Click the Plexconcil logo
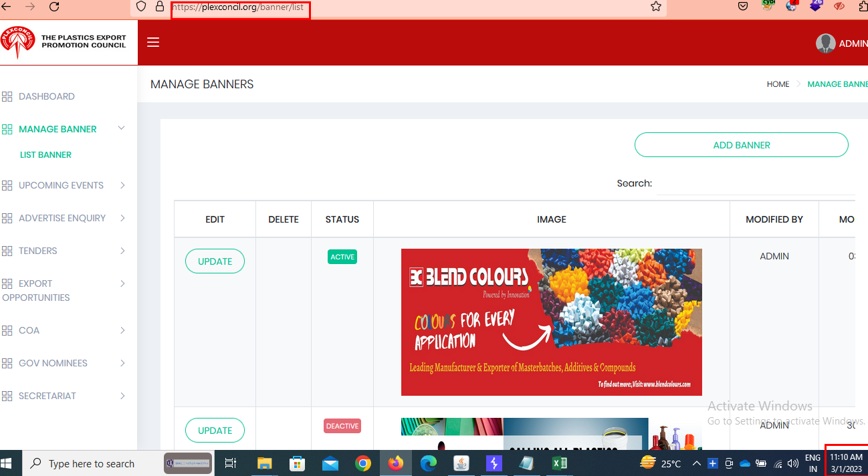 17,43
